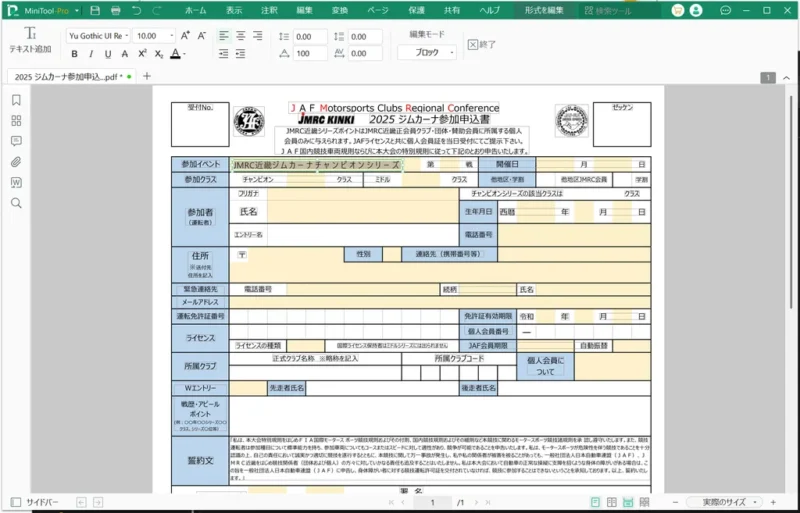Open the 注釈 menu tab

click(x=269, y=10)
